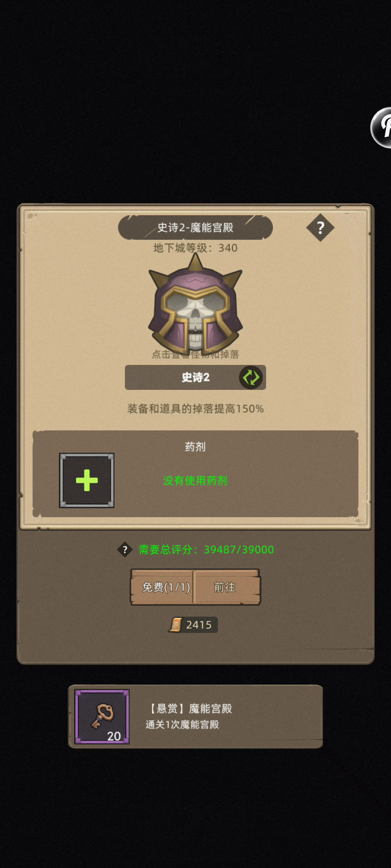Tap the 需要总评分 39487/39000 score text

[206, 550]
